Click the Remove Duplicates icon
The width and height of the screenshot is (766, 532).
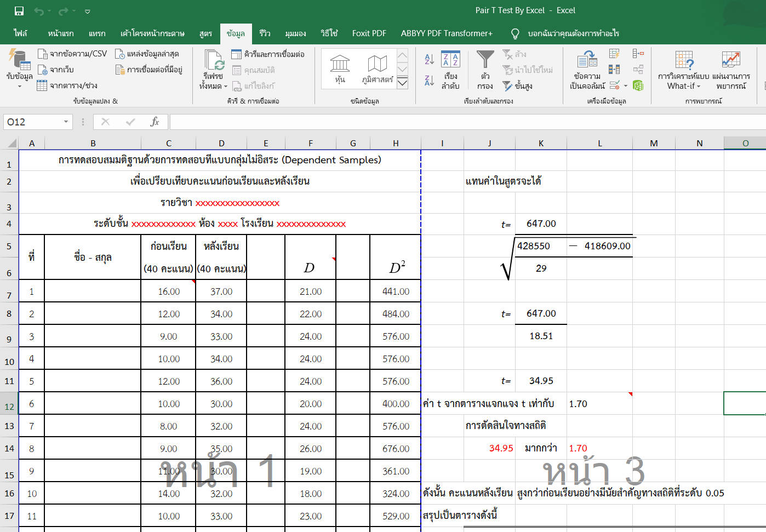click(614, 70)
